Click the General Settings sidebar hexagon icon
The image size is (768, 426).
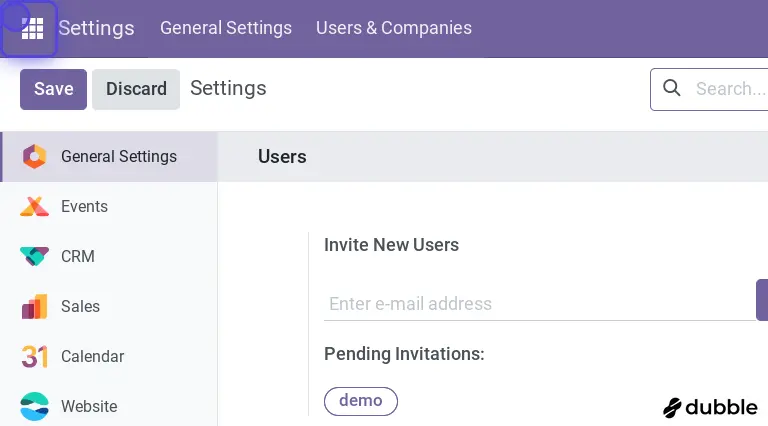coord(34,157)
